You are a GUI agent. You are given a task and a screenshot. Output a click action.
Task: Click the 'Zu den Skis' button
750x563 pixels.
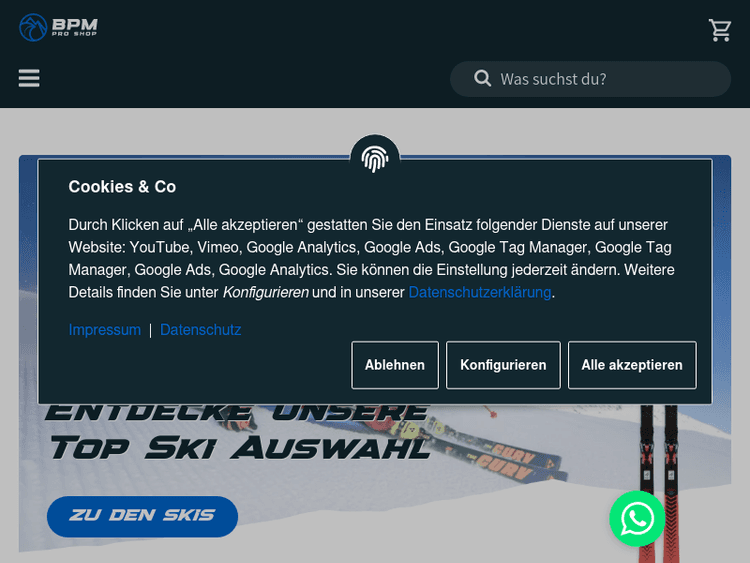click(x=143, y=516)
